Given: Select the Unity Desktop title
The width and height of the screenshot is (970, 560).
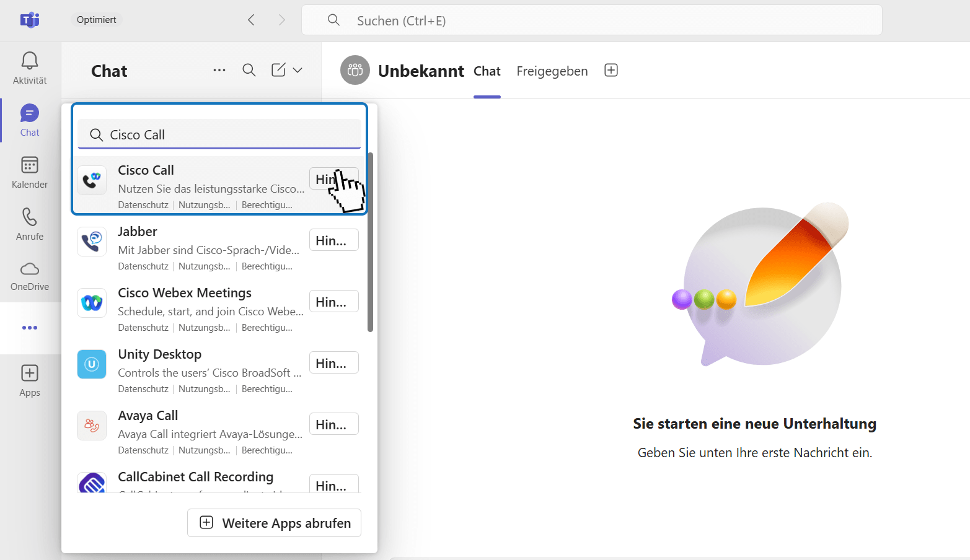Looking at the screenshot, I should click(160, 354).
